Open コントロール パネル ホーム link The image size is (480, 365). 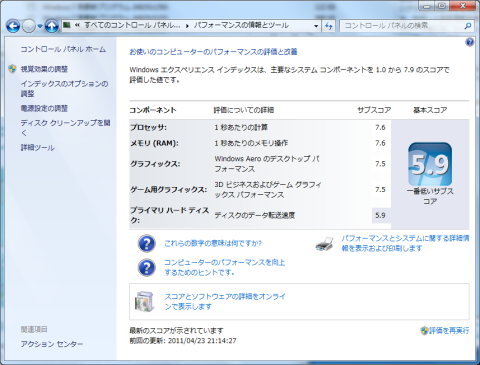63,49
